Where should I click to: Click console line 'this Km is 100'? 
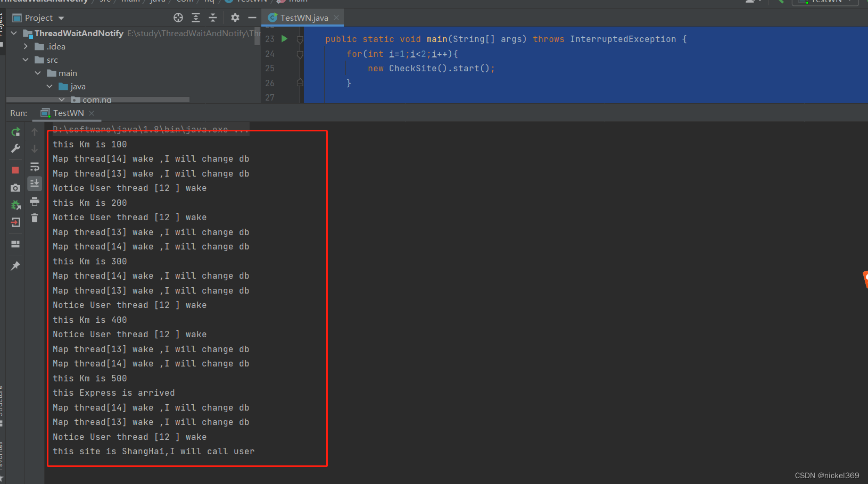90,145
